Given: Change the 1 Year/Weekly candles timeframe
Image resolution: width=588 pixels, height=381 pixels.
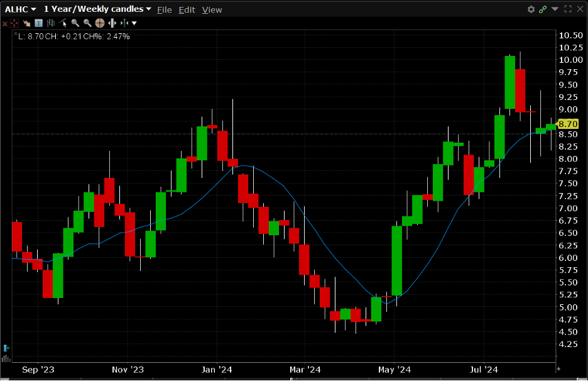Looking at the screenshot, I should (x=97, y=9).
